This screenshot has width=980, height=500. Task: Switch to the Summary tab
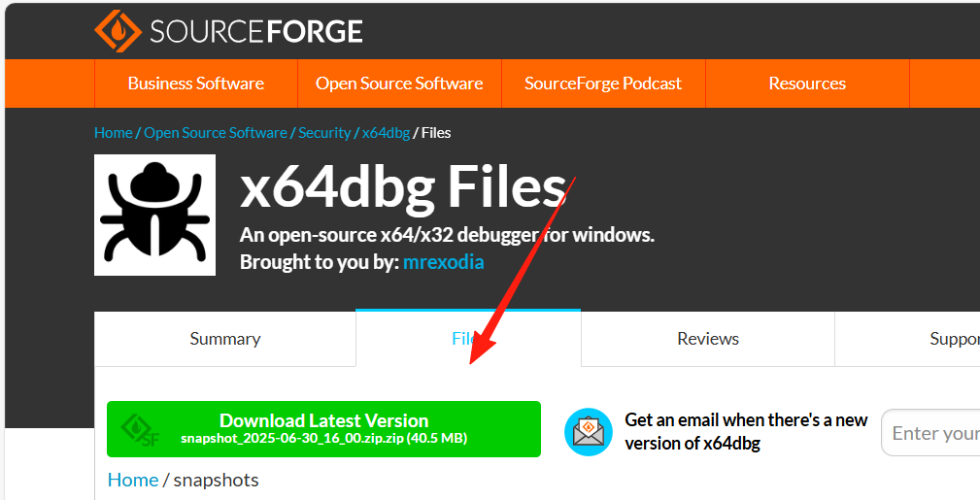pos(225,339)
